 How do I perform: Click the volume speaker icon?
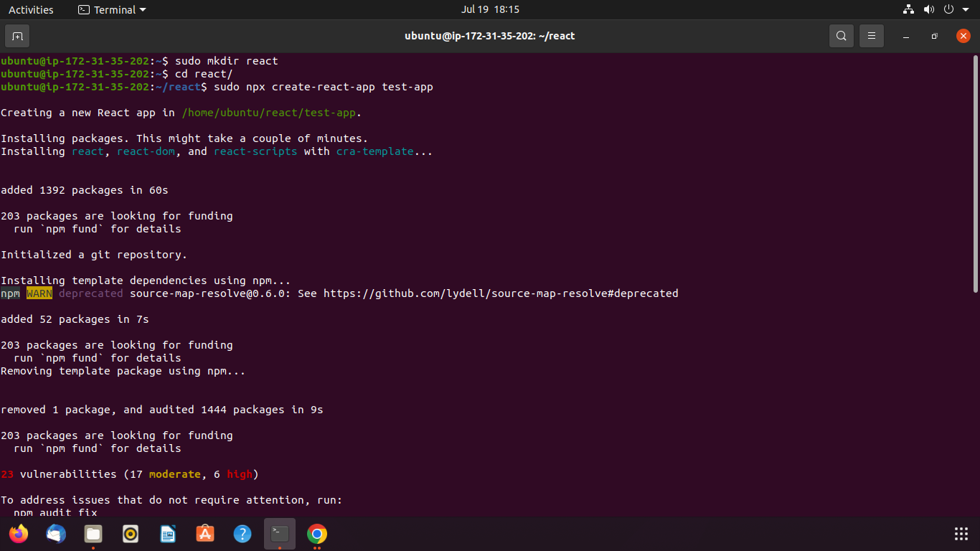[x=929, y=9]
